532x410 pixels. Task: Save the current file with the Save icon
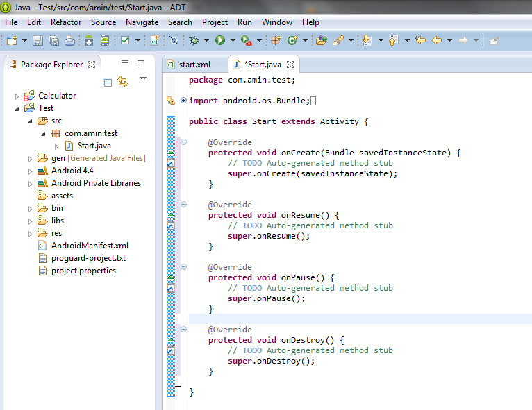coord(38,40)
